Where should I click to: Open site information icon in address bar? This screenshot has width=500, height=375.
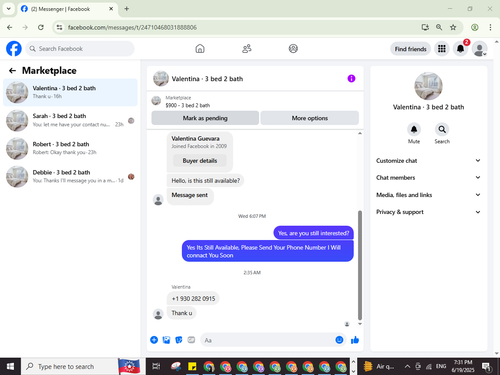pos(59,27)
